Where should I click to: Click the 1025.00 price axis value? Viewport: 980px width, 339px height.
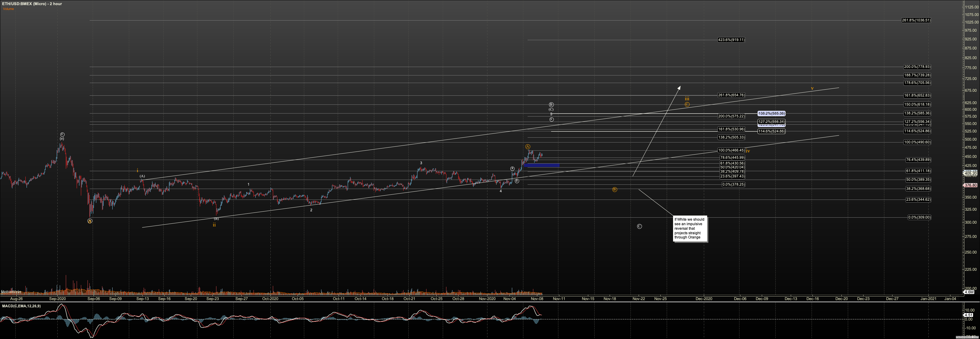click(x=972, y=22)
